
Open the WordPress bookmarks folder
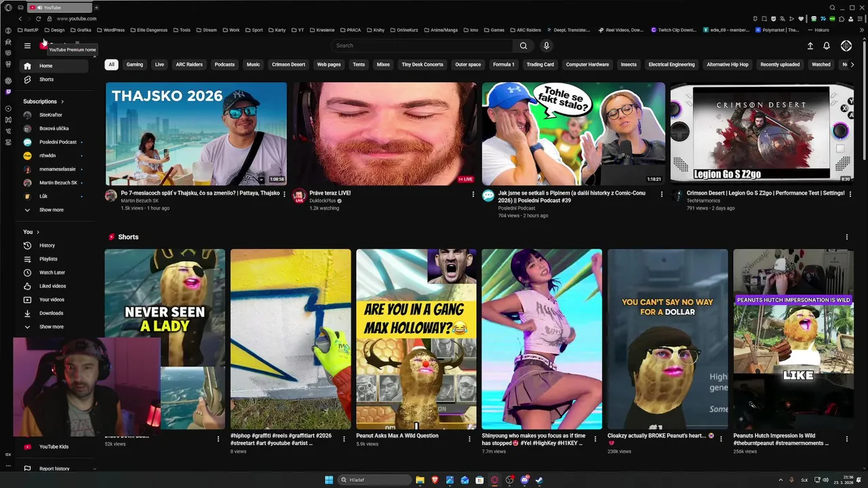111,30
